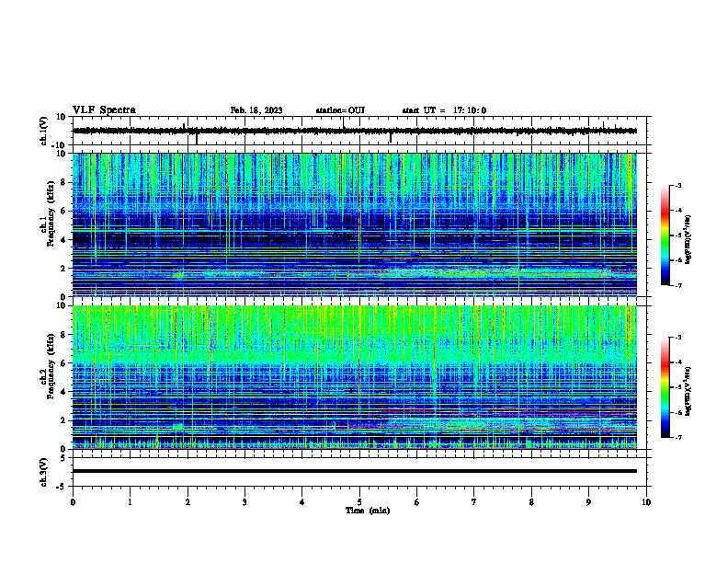Viewport: 728px width, 563px height.
Task: Select the ch.1 waveform trace plot
Action: point(355,131)
